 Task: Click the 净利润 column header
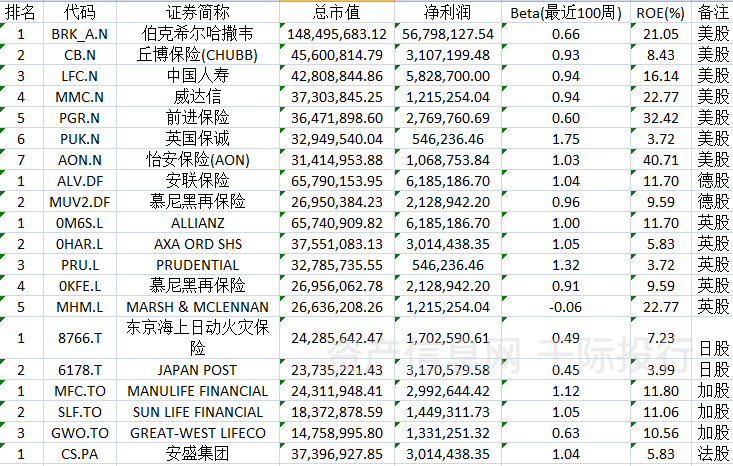click(447, 12)
